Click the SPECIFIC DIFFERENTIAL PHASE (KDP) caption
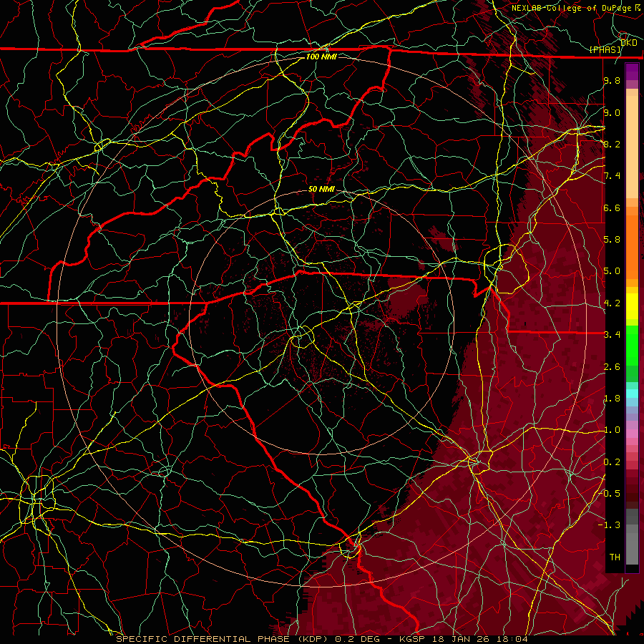This screenshot has height=644, width=644. point(223,639)
